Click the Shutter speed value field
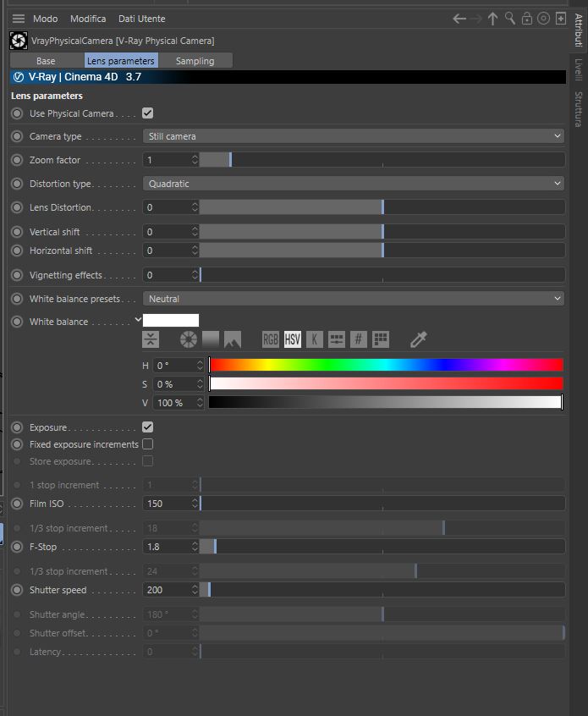 [x=167, y=590]
